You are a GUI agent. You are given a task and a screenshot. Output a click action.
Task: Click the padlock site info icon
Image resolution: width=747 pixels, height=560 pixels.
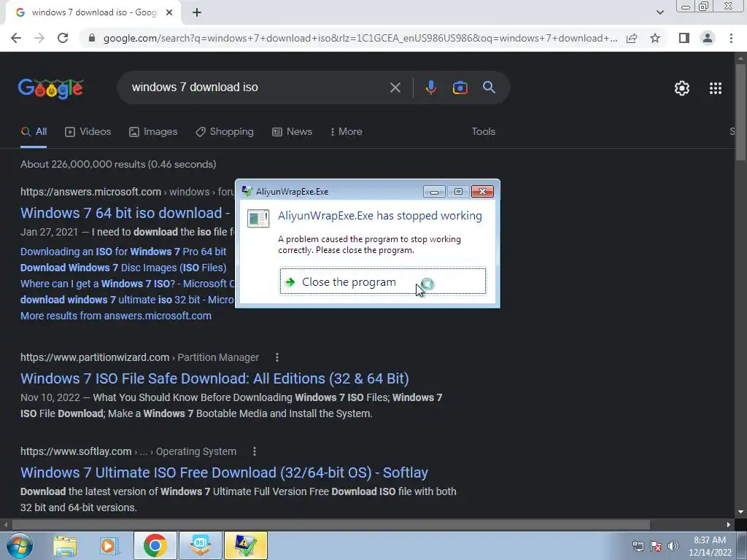pyautogui.click(x=92, y=38)
